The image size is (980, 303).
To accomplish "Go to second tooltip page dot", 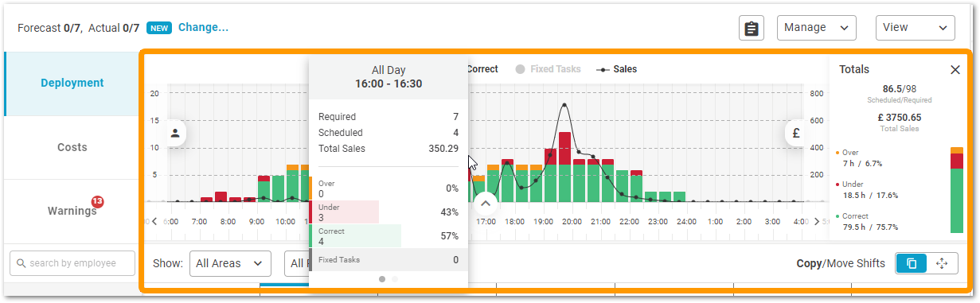I will (x=395, y=279).
